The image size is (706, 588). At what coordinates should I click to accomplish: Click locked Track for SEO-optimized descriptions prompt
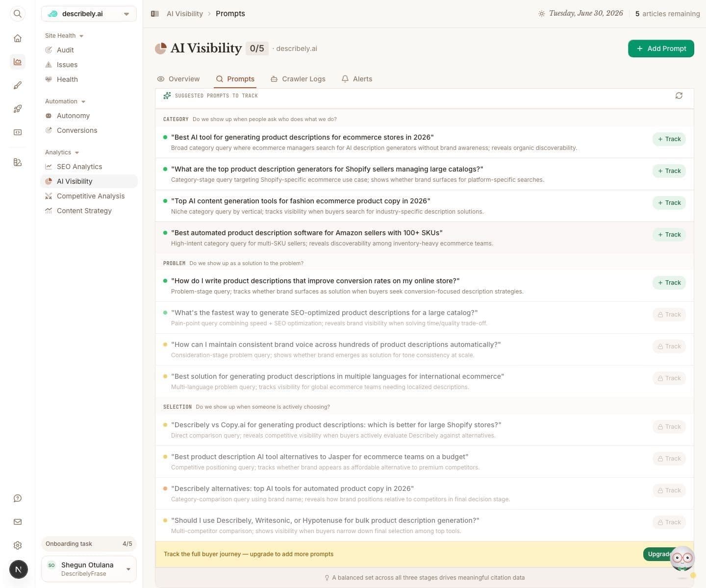pyautogui.click(x=669, y=315)
